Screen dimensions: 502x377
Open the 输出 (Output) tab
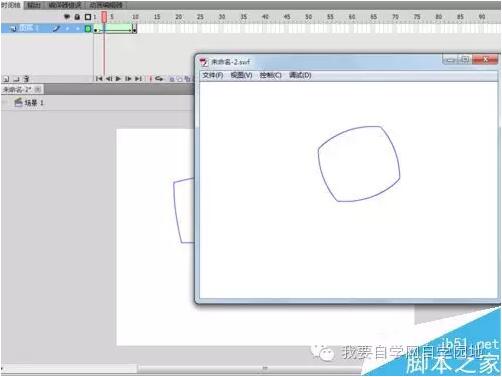(x=34, y=5)
